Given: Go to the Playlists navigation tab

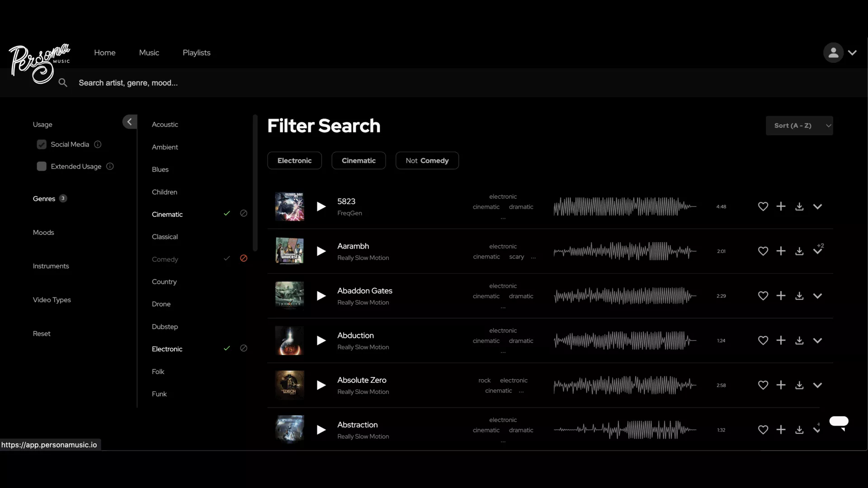Looking at the screenshot, I should [x=196, y=53].
